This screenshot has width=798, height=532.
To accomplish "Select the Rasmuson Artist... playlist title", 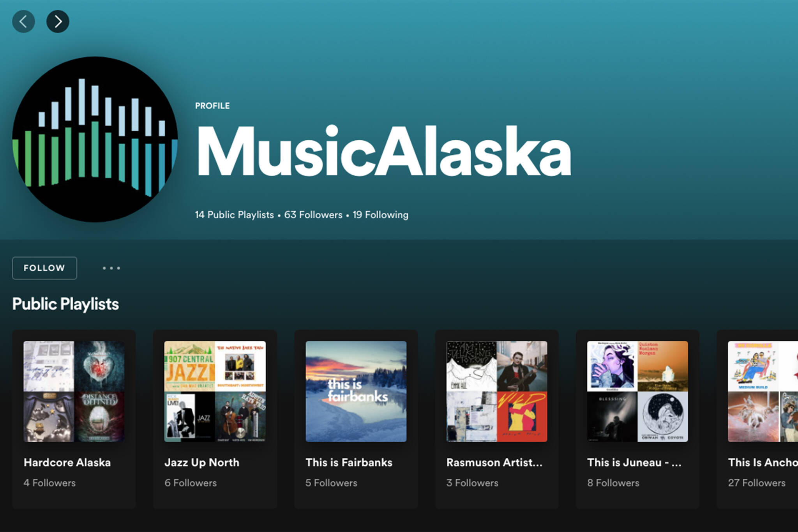I will tap(494, 463).
